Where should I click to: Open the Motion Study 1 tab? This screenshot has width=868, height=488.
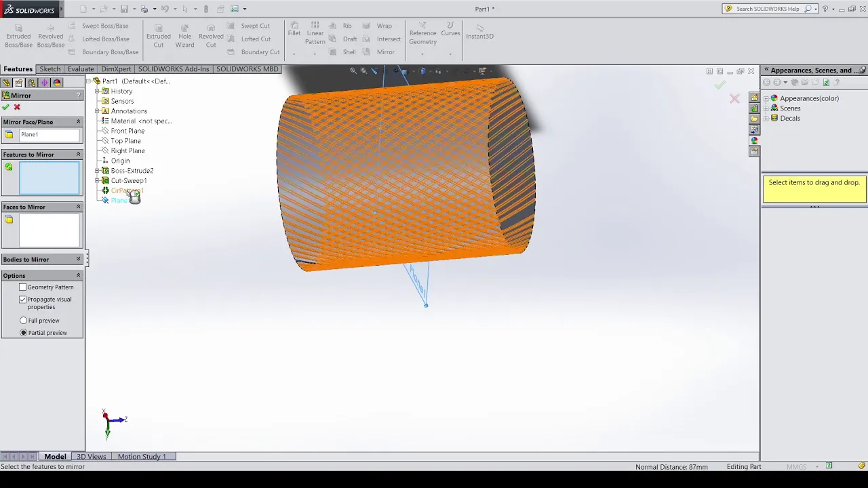(142, 457)
